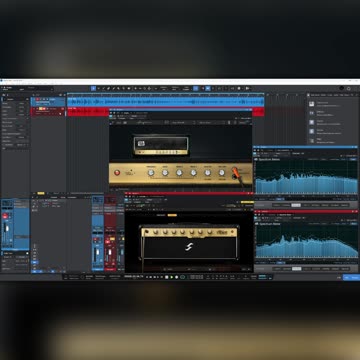The image size is (360, 360).
Task: Toggle the highlighted Snap button in the toolbar
Action: 196,88
